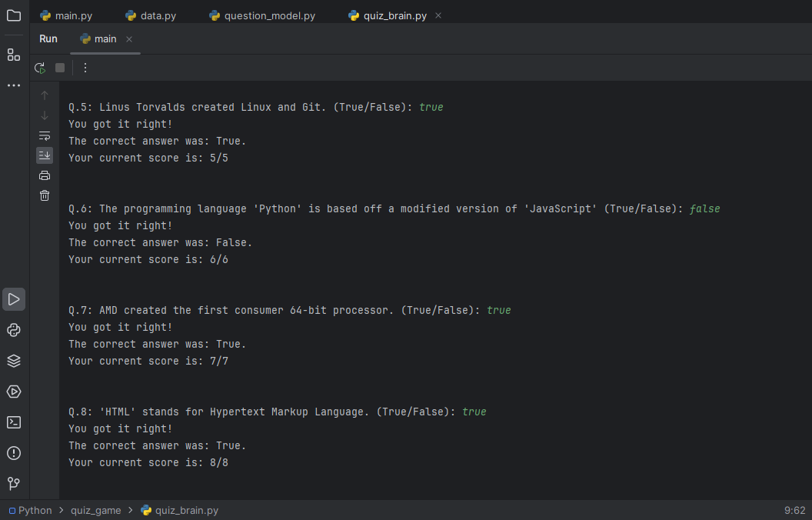The width and height of the screenshot is (812, 520).
Task: Clear all console output with trash icon
Action: pos(45,195)
